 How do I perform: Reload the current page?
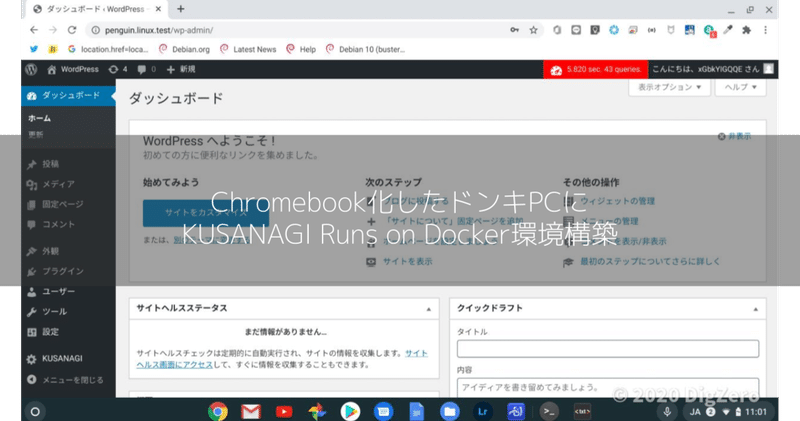click(x=72, y=30)
